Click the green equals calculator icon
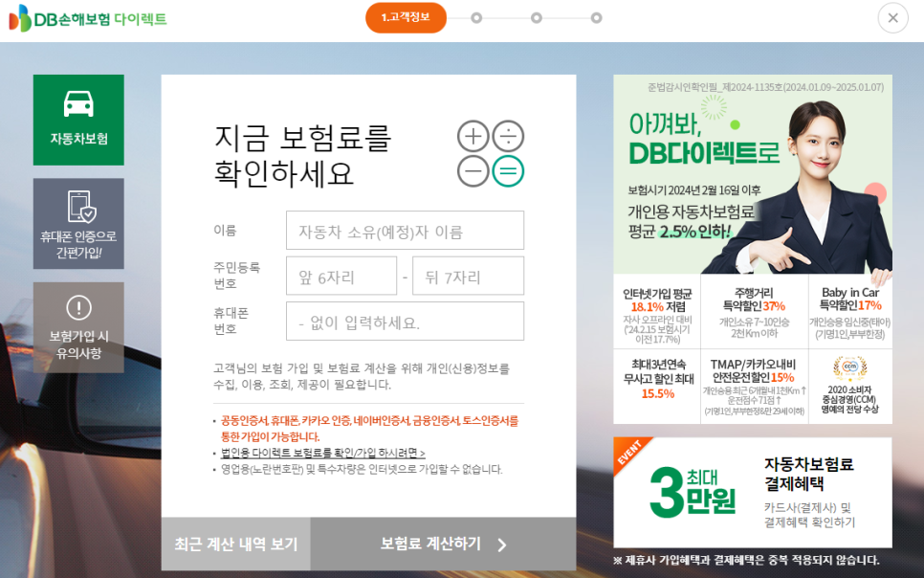This screenshot has height=578, width=924. 508,171
